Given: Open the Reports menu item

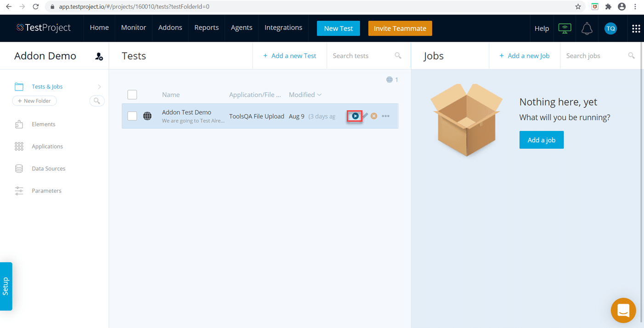Looking at the screenshot, I should click(206, 28).
